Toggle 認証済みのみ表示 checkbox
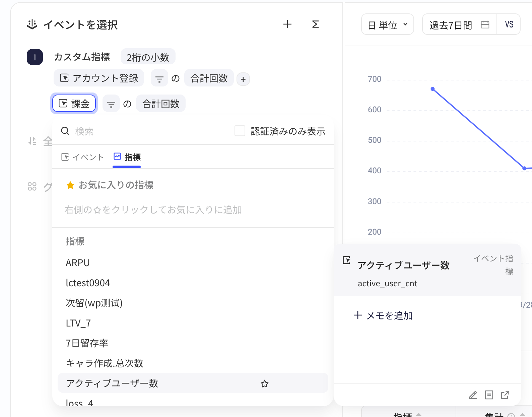532x417 pixels. 240,131
